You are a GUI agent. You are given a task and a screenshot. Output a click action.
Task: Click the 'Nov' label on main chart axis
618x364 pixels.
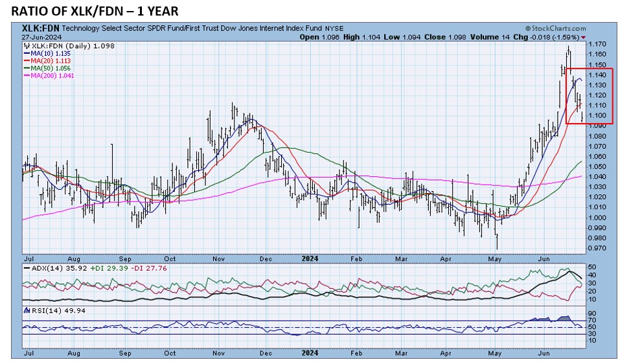(x=219, y=259)
